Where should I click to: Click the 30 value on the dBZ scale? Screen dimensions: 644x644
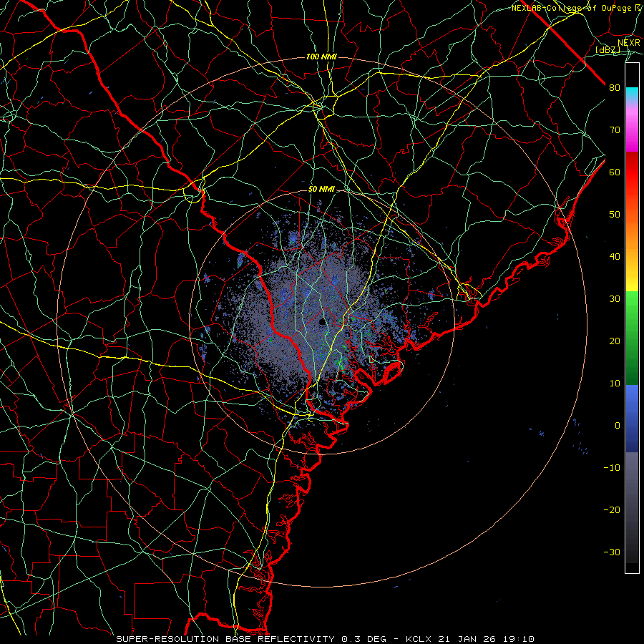click(x=615, y=298)
